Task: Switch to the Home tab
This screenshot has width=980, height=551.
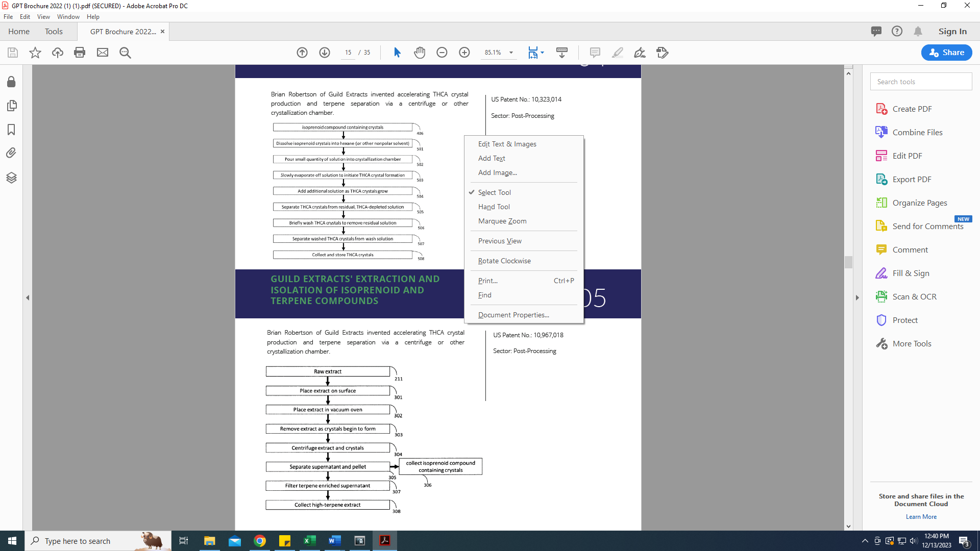Action: [19, 31]
